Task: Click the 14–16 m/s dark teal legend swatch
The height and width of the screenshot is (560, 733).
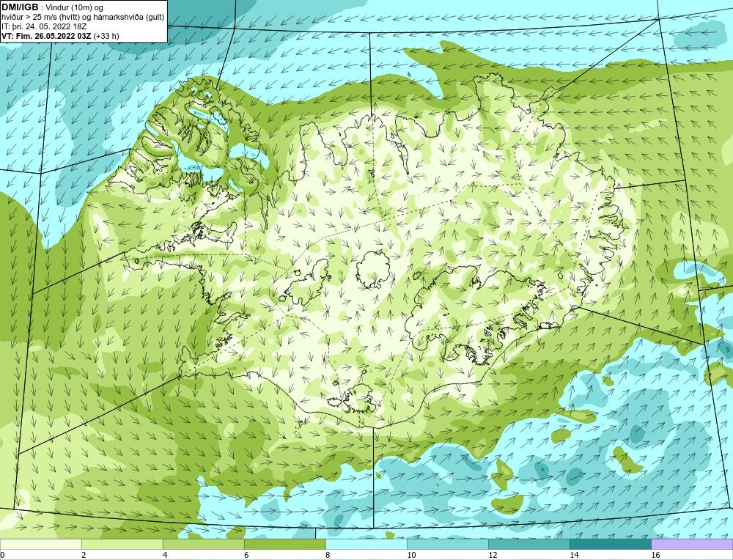Action: point(610,544)
